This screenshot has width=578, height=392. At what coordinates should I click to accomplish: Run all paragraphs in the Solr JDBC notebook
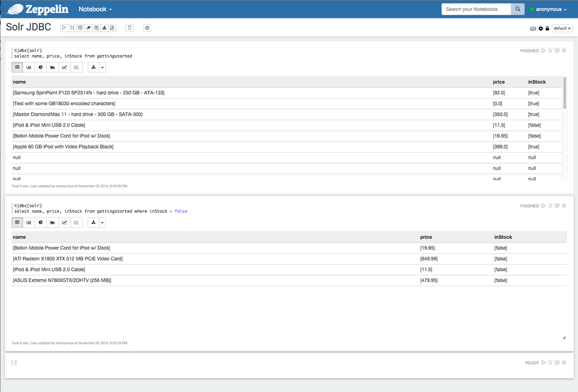64,28
